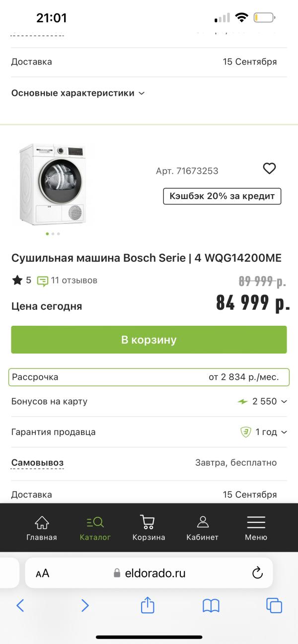The image size is (298, 644).
Task: Open Меню hamburger icon
Action: coord(256,522)
